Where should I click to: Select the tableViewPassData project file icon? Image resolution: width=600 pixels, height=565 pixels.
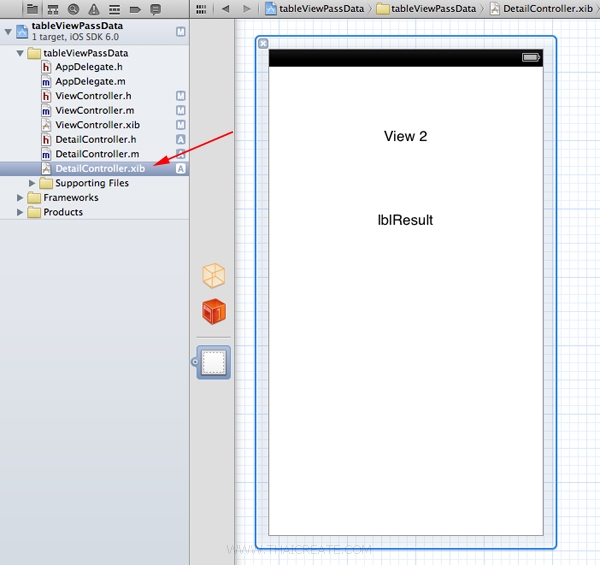point(22,31)
